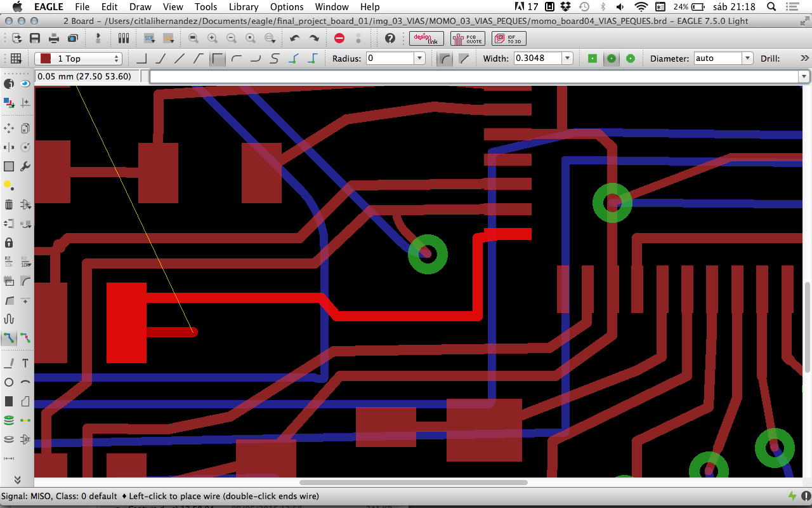Select the Mark tool

(x=25, y=102)
